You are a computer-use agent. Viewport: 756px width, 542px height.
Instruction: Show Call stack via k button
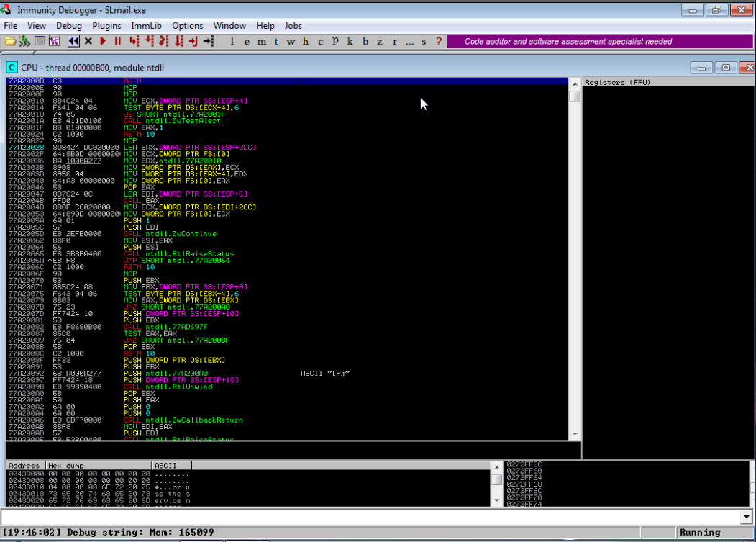click(350, 42)
